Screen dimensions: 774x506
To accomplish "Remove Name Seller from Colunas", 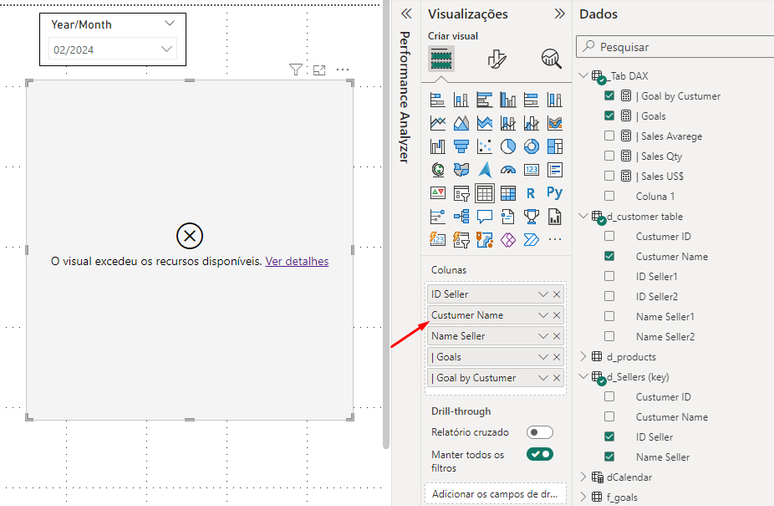I will coord(557,336).
